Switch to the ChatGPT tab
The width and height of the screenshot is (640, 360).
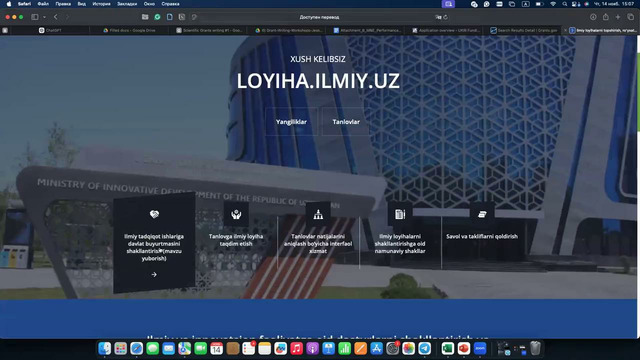click(x=50, y=30)
